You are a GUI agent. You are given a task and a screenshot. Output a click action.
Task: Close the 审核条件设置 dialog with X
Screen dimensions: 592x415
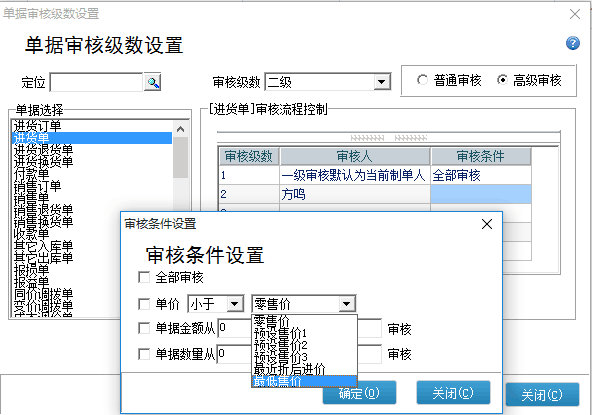coord(487,224)
